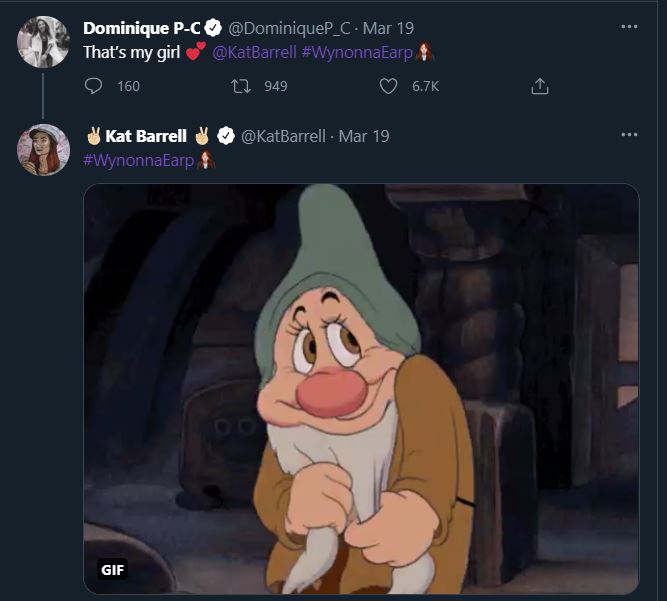Open #WynonnaEarp hashtag in Dominique's tweet
The image size is (667, 601).
click(x=357, y=52)
